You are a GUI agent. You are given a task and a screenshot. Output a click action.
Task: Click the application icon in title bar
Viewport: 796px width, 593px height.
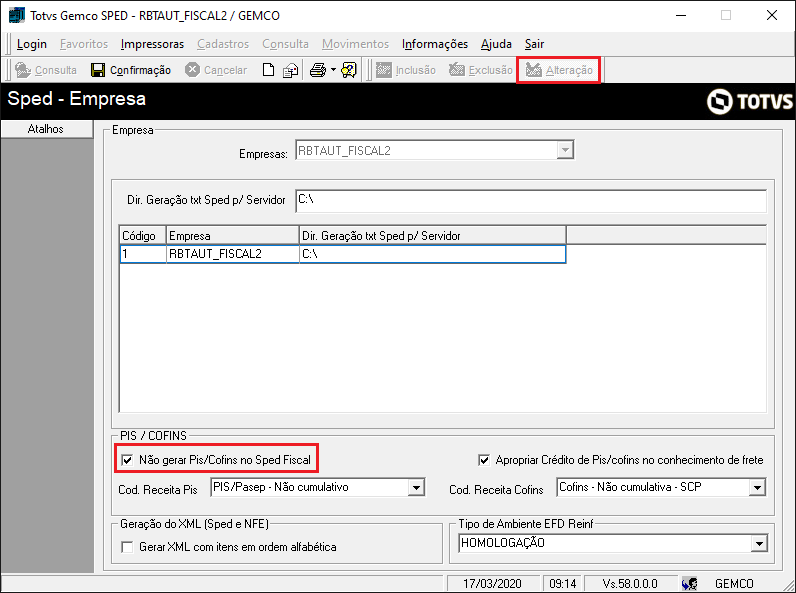(x=17, y=15)
